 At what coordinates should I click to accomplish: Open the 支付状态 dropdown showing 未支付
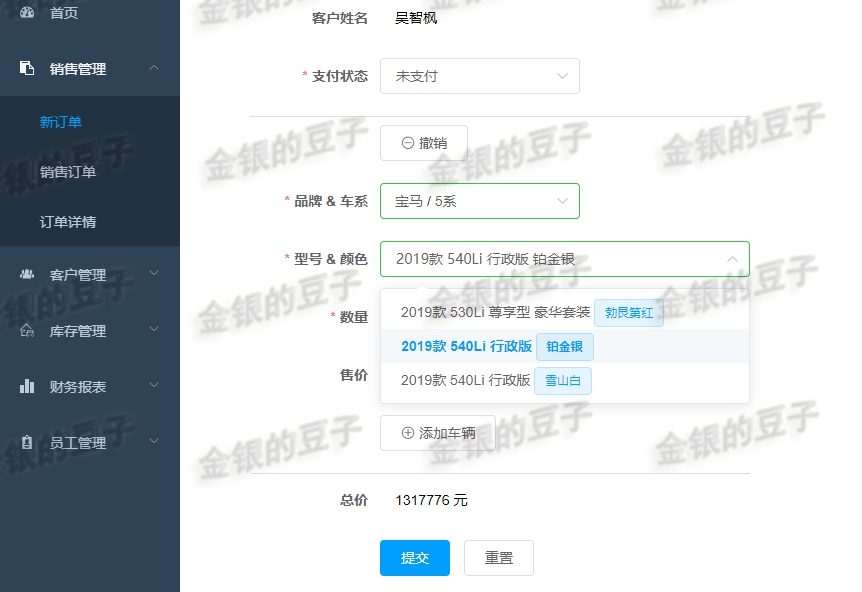click(479, 75)
